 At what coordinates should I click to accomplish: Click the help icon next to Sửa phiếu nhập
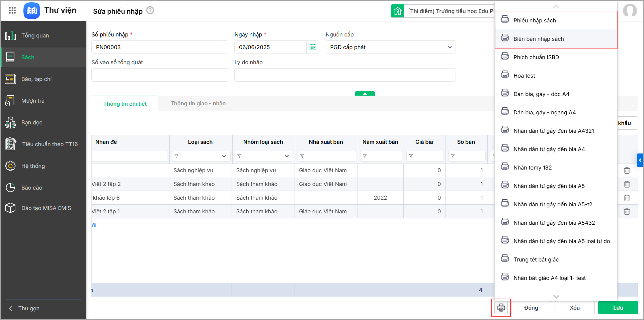(150, 10)
